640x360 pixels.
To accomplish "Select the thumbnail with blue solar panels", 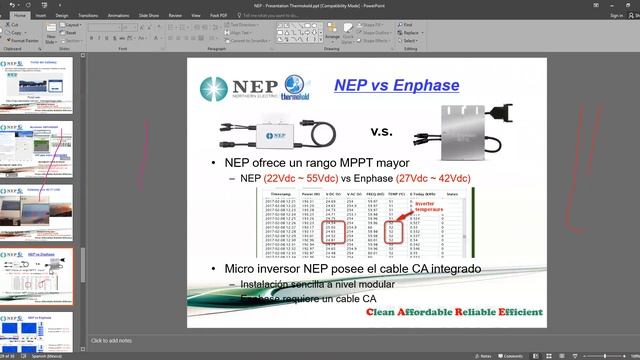I will pos(36,332).
